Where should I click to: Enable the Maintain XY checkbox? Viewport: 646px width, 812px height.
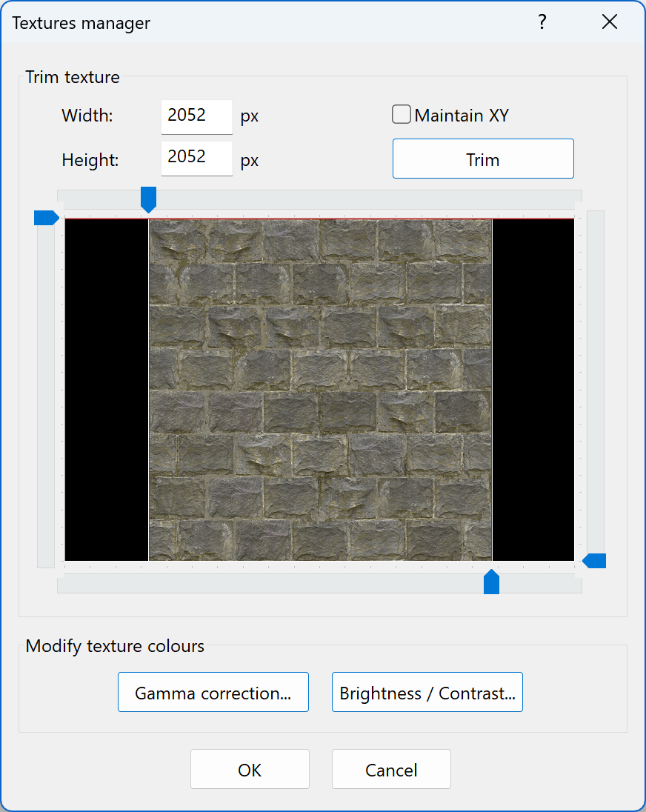point(401,114)
